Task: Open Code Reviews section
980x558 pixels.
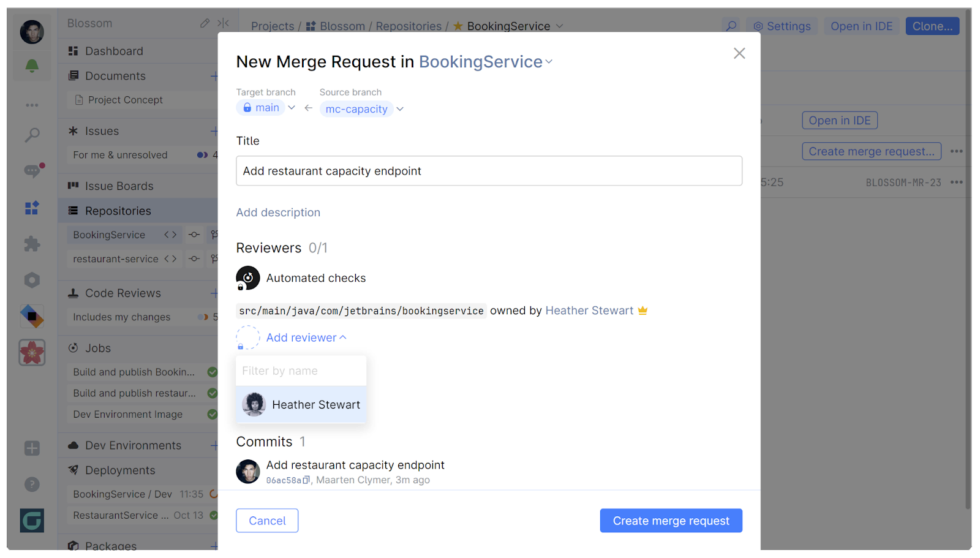Action: [x=123, y=293]
